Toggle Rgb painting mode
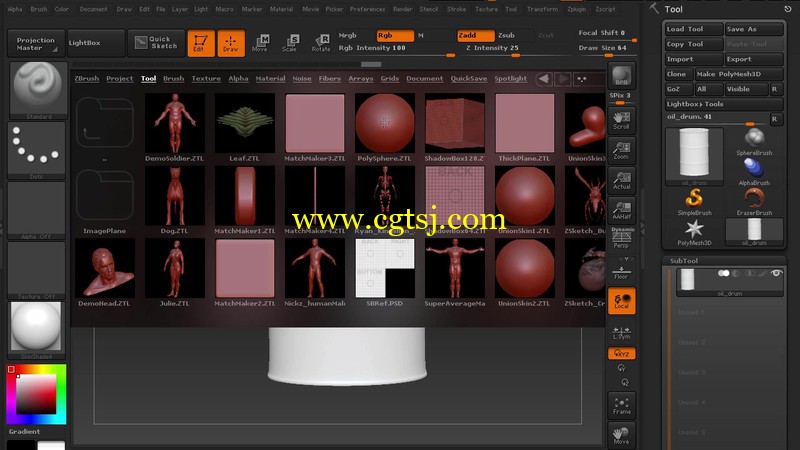Viewport: 800px width, 450px height. tap(395, 35)
